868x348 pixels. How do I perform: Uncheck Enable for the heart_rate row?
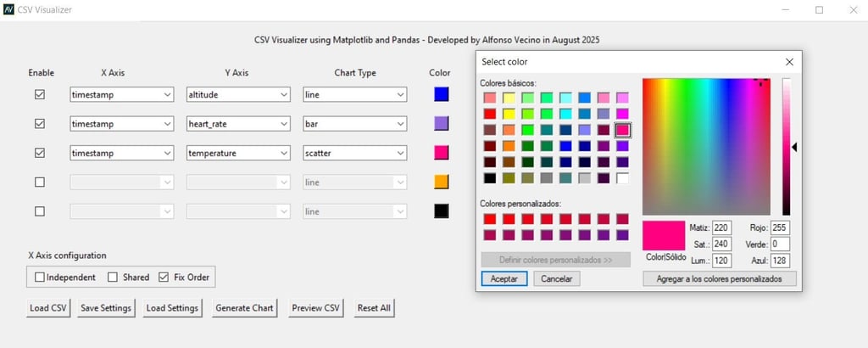40,124
